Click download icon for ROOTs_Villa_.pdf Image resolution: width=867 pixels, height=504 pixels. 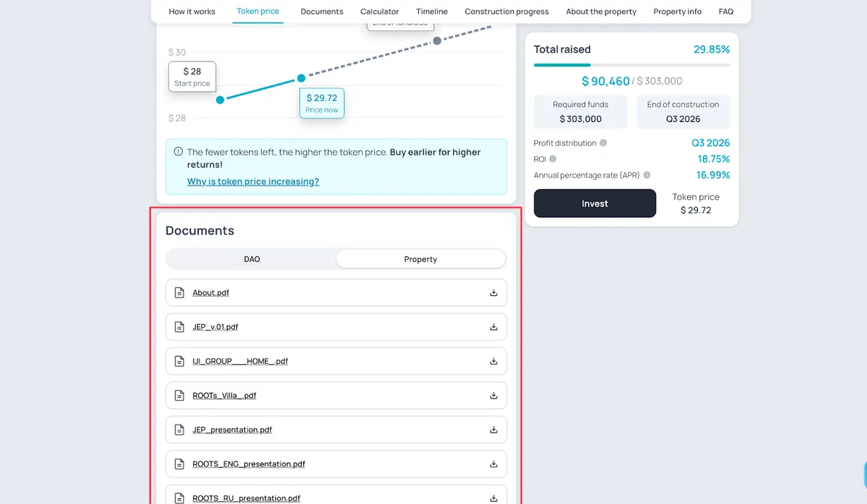pos(494,396)
